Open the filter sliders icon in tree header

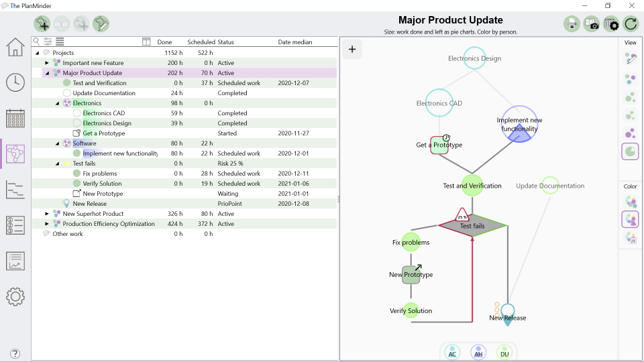(48, 42)
